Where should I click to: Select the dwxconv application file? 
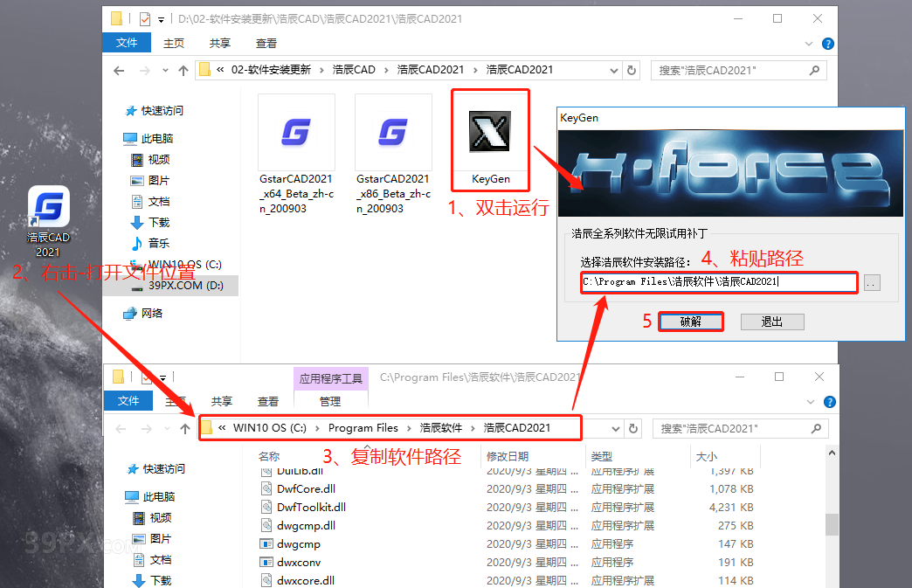(x=299, y=563)
